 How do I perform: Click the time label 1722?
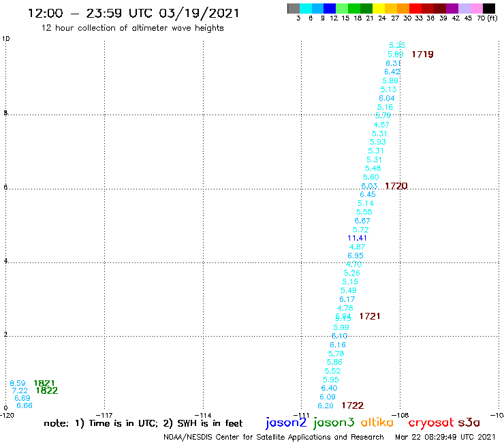pyautogui.click(x=353, y=406)
